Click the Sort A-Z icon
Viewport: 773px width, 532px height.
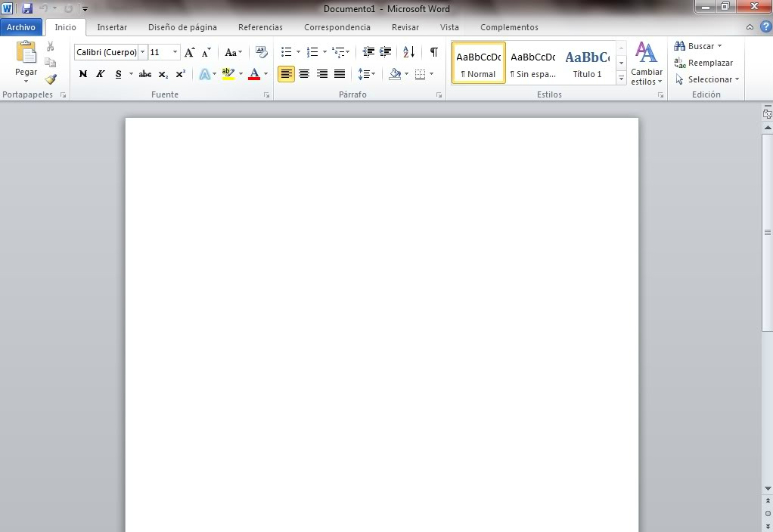click(408, 51)
